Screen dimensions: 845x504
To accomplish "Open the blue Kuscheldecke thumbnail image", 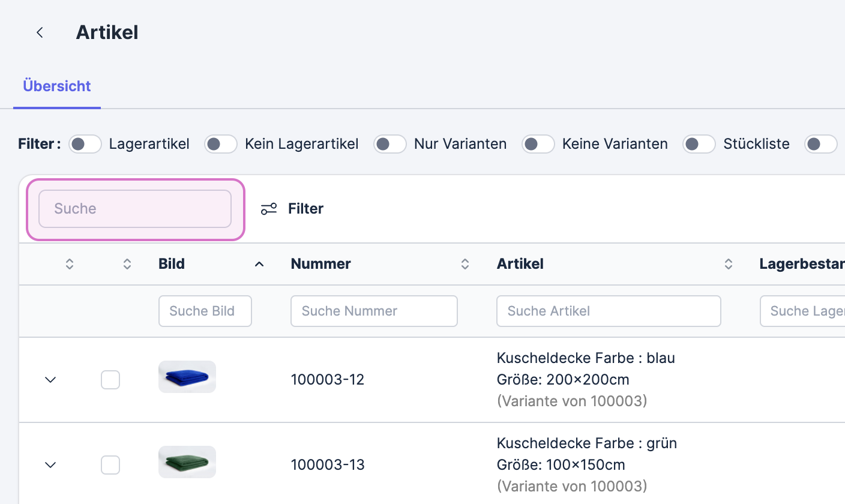I will click(187, 377).
